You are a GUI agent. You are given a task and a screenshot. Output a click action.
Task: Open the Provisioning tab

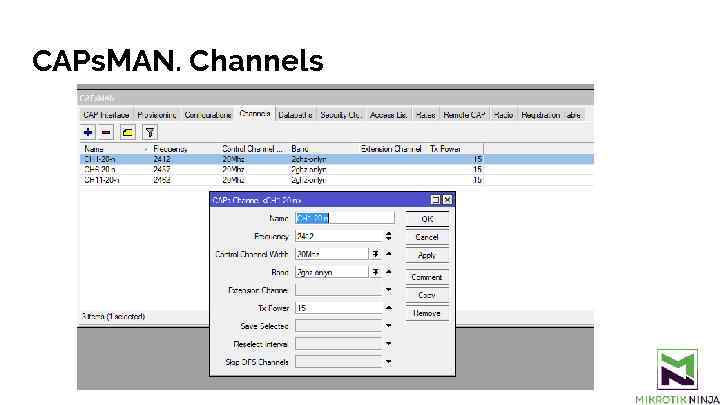157,115
